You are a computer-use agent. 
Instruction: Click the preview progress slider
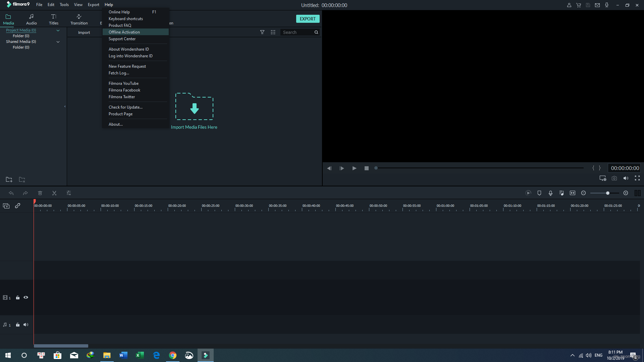[479, 168]
